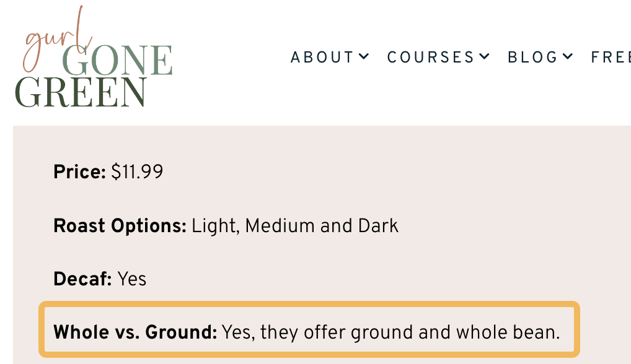
Task: Click the green 'GONE' text in the logo
Action: point(118,59)
